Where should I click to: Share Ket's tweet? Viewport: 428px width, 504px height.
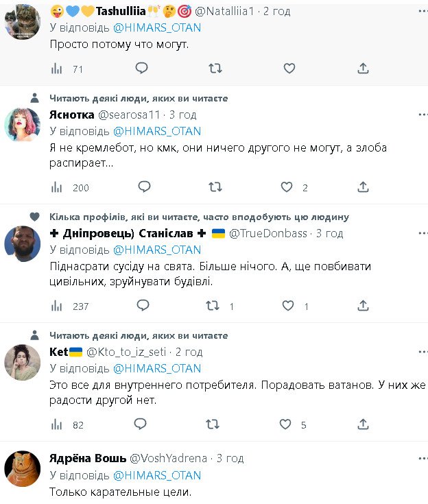[x=364, y=424]
